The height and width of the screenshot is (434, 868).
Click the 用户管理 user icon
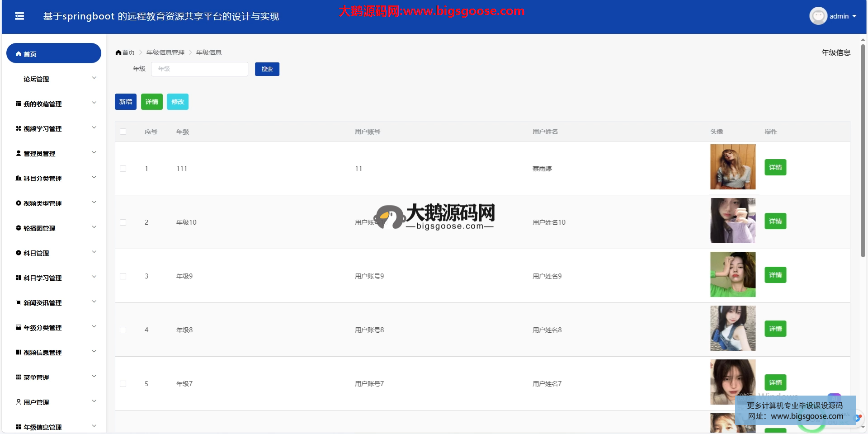click(x=19, y=402)
